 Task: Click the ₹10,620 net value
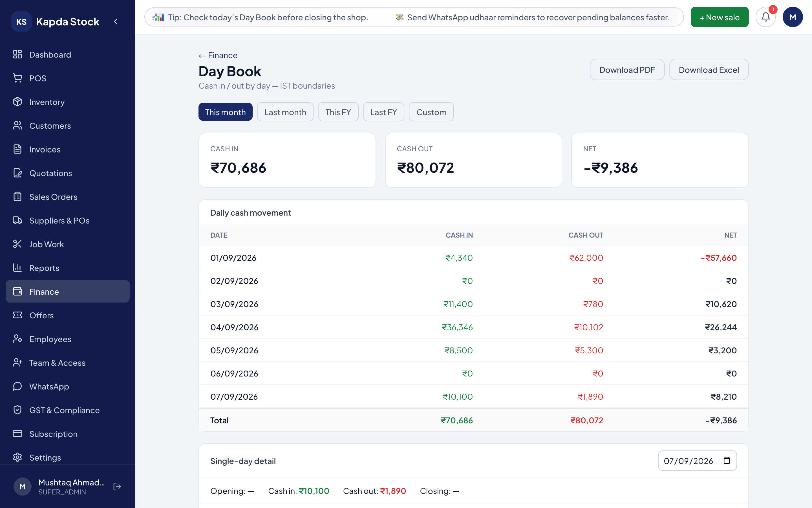pos(721,304)
